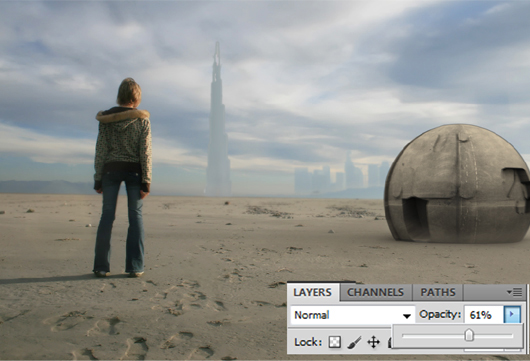Click the woman standing on the sand

[123, 177]
